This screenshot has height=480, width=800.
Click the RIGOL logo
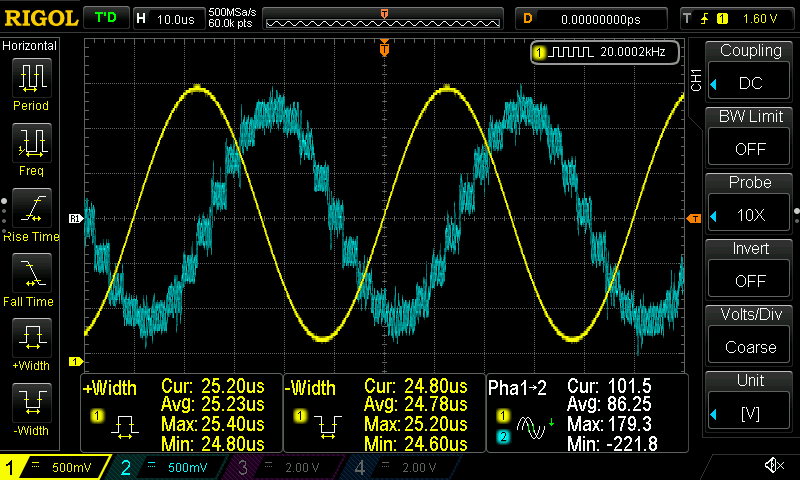[40, 18]
